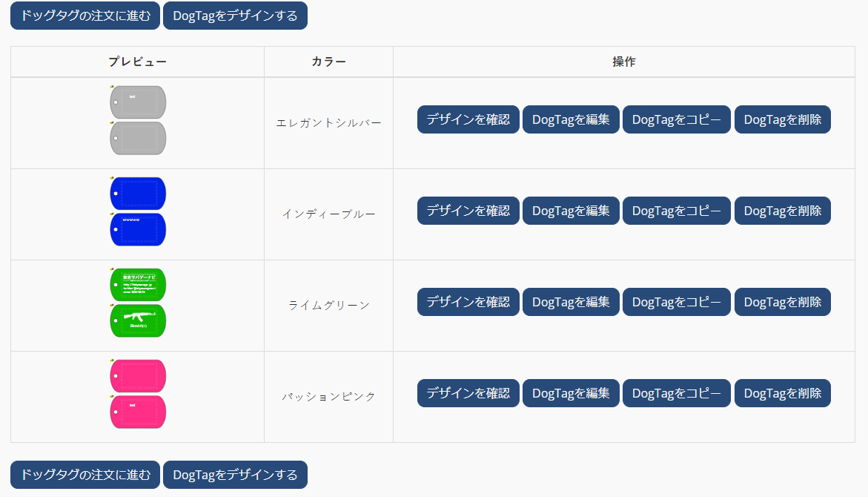Edit the エレガントシルバー DogTag
The height and width of the screenshot is (497, 868).
(571, 119)
